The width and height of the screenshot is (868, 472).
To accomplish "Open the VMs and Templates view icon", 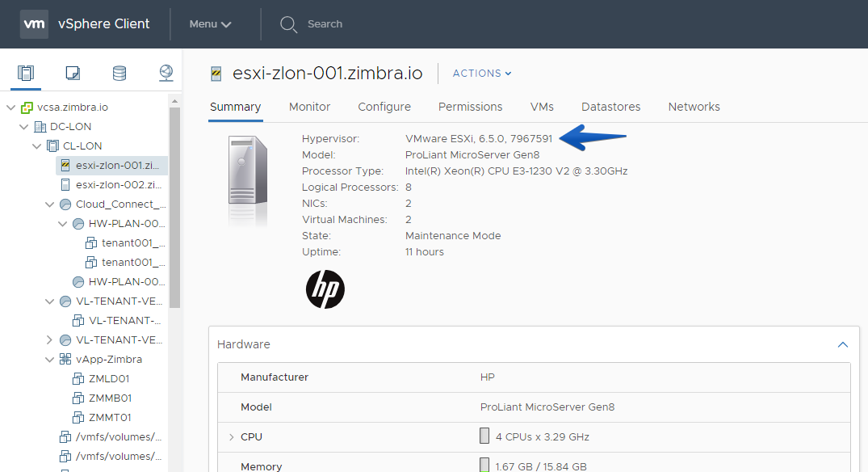I will click(73, 73).
